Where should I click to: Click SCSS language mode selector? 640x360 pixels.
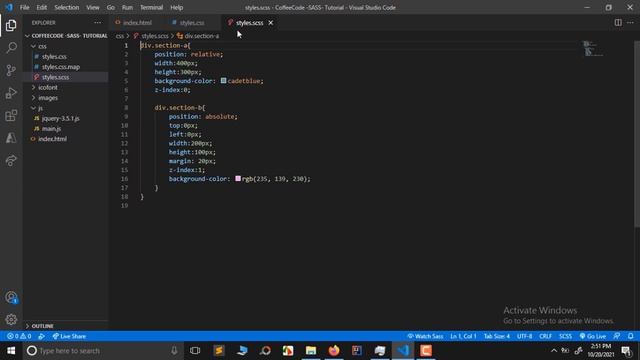pyautogui.click(x=565, y=336)
